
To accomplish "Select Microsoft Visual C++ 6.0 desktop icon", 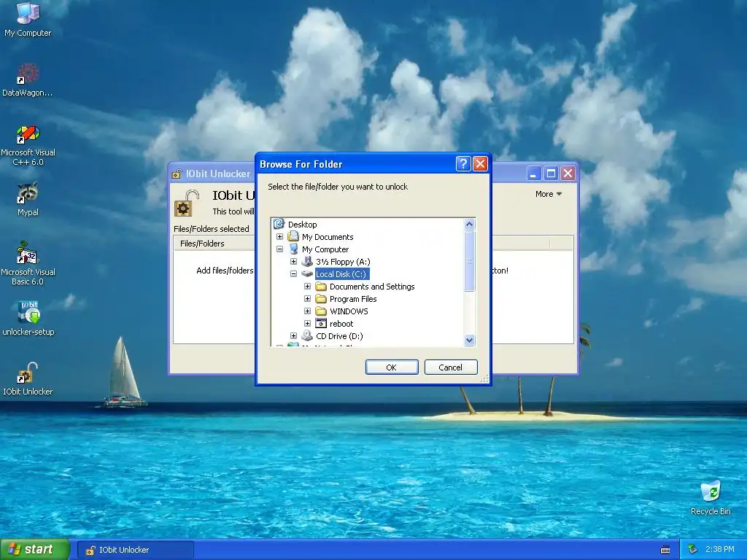I will click(x=28, y=145).
